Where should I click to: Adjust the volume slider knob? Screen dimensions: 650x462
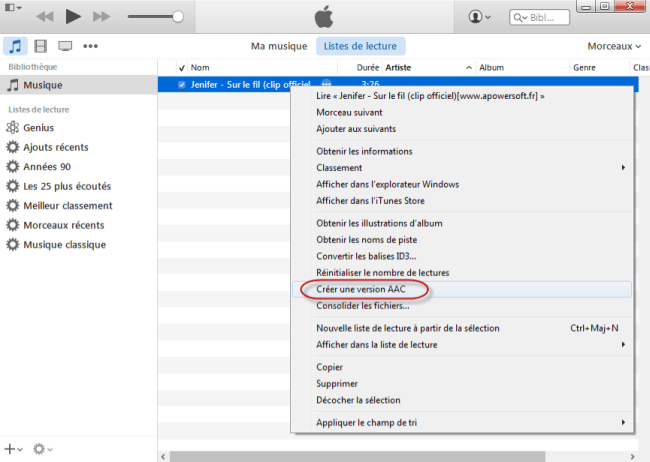click(178, 17)
